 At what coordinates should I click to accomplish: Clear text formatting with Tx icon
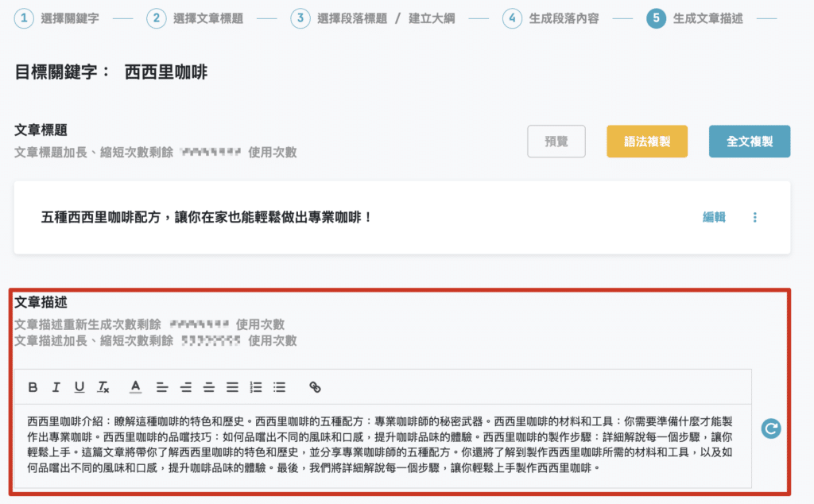[x=103, y=387]
